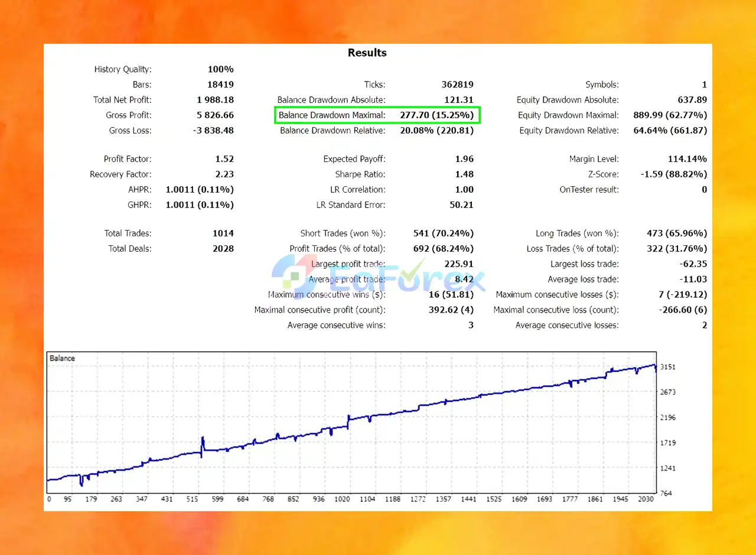Image resolution: width=756 pixels, height=555 pixels.
Task: Select the highlighted Balance Drawdown Maximal box
Action: [378, 115]
